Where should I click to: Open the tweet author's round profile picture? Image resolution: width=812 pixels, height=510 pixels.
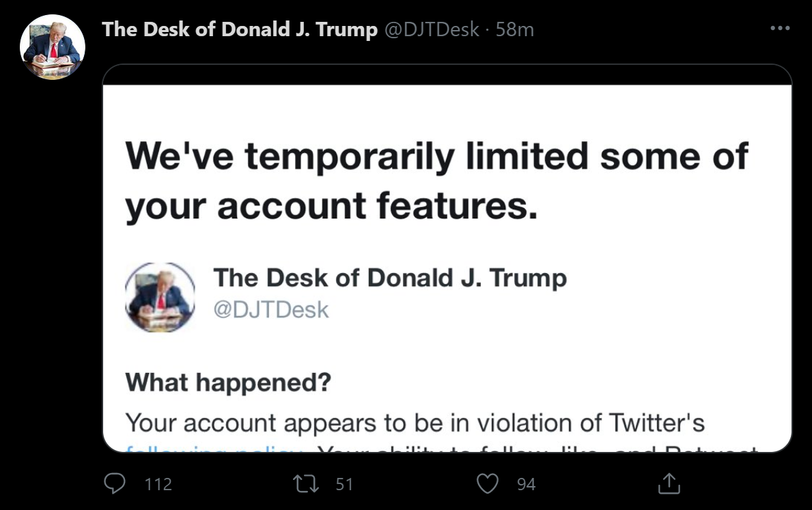[53, 46]
